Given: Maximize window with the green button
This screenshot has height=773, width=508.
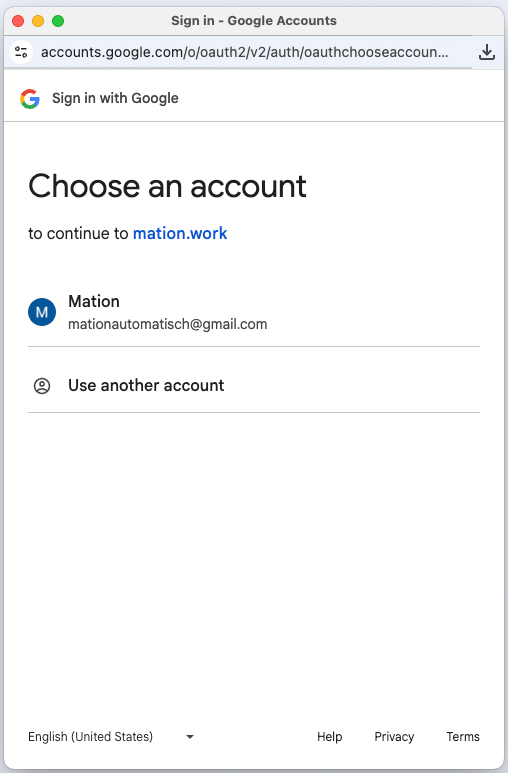Looking at the screenshot, I should pyautogui.click(x=58, y=21).
